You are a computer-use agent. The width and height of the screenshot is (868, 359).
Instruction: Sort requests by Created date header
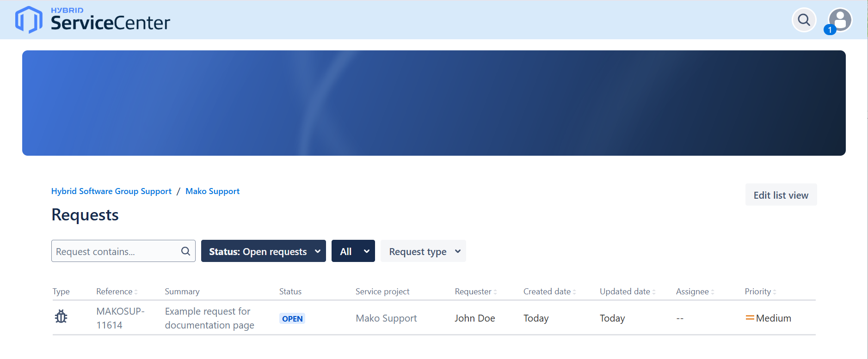(x=547, y=292)
